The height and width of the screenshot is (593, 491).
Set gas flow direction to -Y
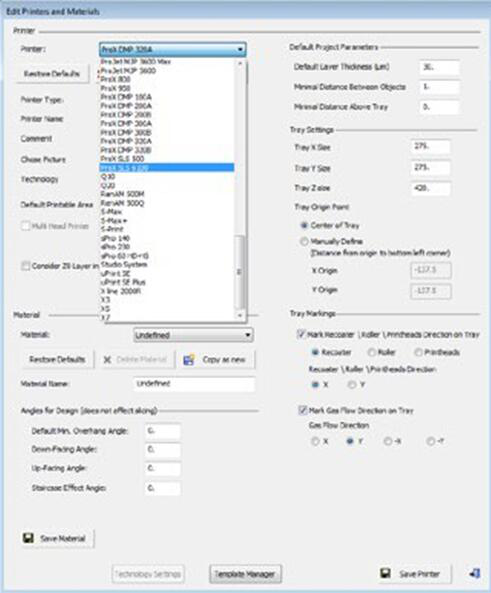(x=431, y=441)
